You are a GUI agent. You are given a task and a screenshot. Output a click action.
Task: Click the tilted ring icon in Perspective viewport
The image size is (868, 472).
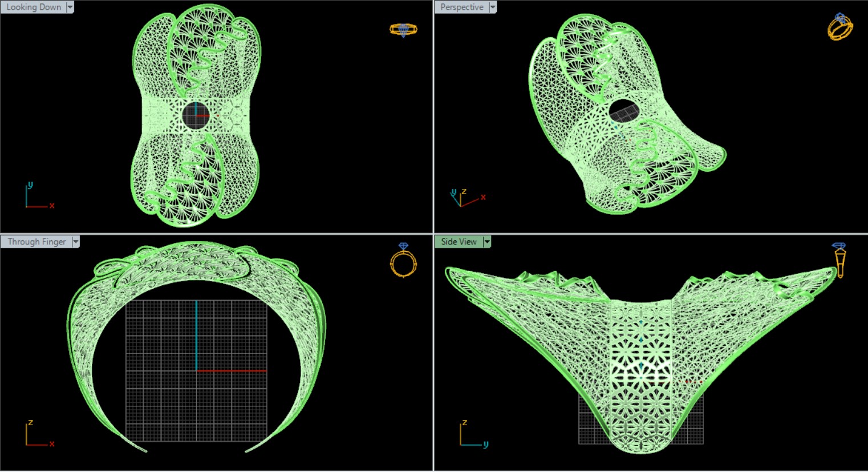pos(840,27)
